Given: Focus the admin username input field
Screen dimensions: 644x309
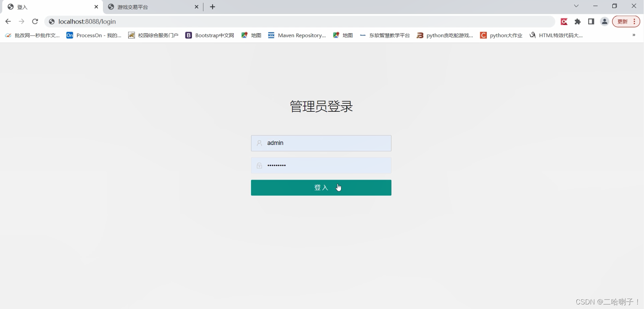Looking at the screenshot, I should (x=321, y=143).
